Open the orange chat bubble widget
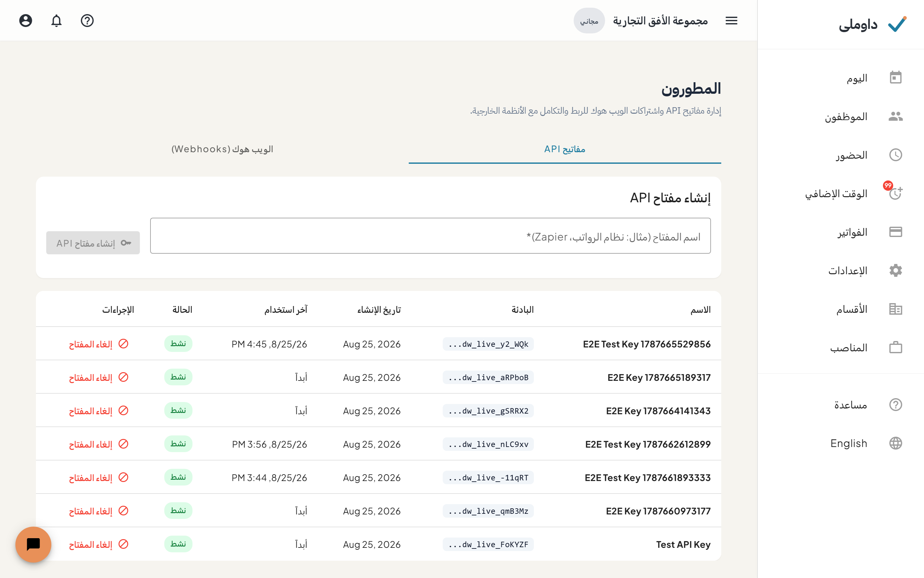The image size is (924, 578). click(33, 544)
